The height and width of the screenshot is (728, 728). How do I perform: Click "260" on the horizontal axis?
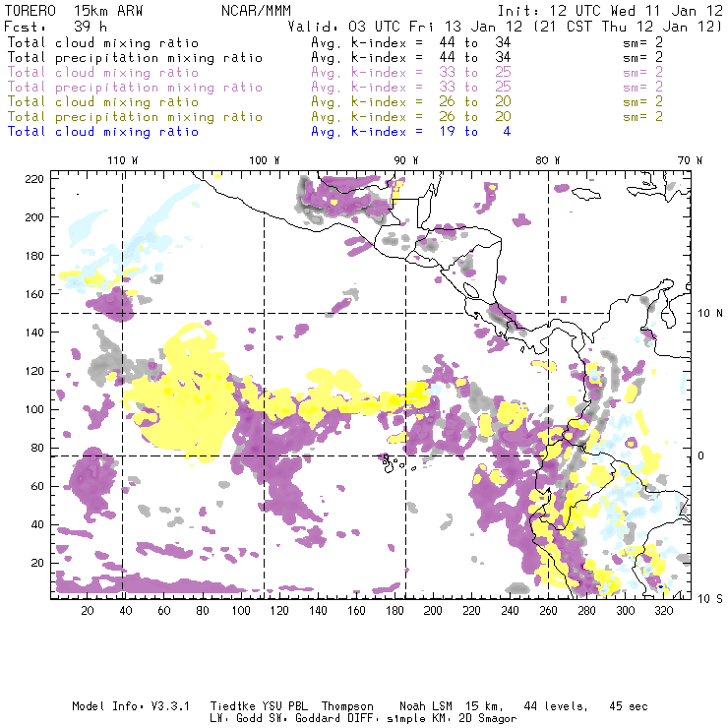pyautogui.click(x=548, y=611)
